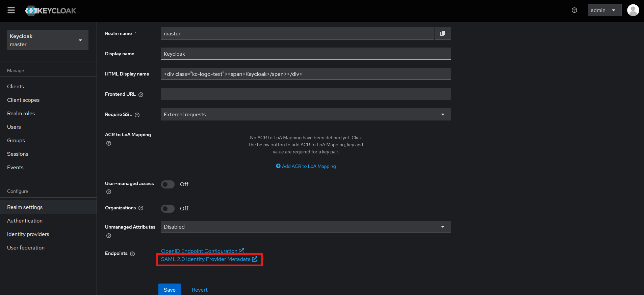Screen dimensions: 644x295
Task: Open the hamburger navigation menu
Action: 11,10
